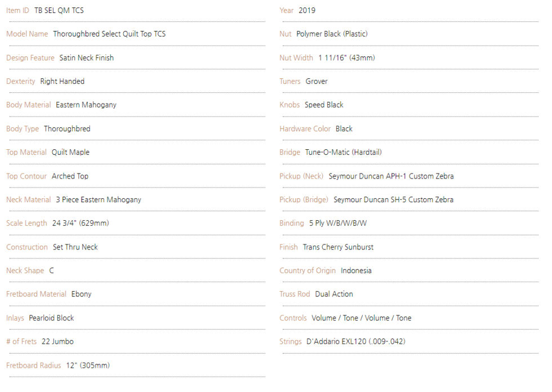The height and width of the screenshot is (392, 552).
Task: Click the Arched Top contour value
Action: [70, 176]
